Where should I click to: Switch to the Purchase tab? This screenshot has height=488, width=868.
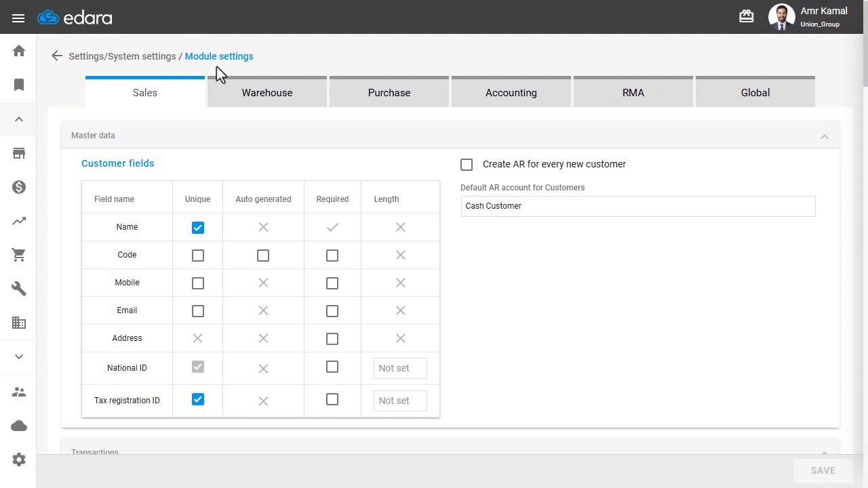(x=389, y=92)
